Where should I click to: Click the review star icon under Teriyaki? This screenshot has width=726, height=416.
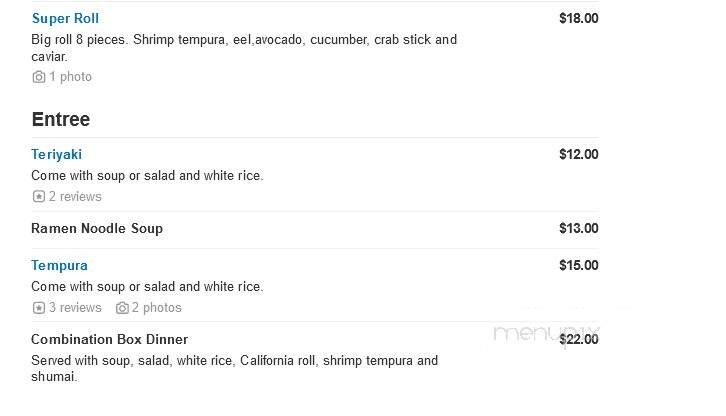pyautogui.click(x=39, y=197)
